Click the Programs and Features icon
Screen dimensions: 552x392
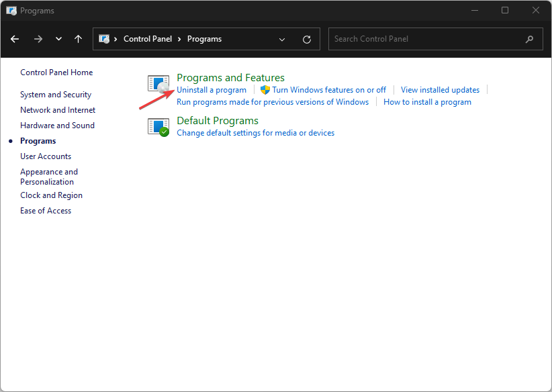158,84
